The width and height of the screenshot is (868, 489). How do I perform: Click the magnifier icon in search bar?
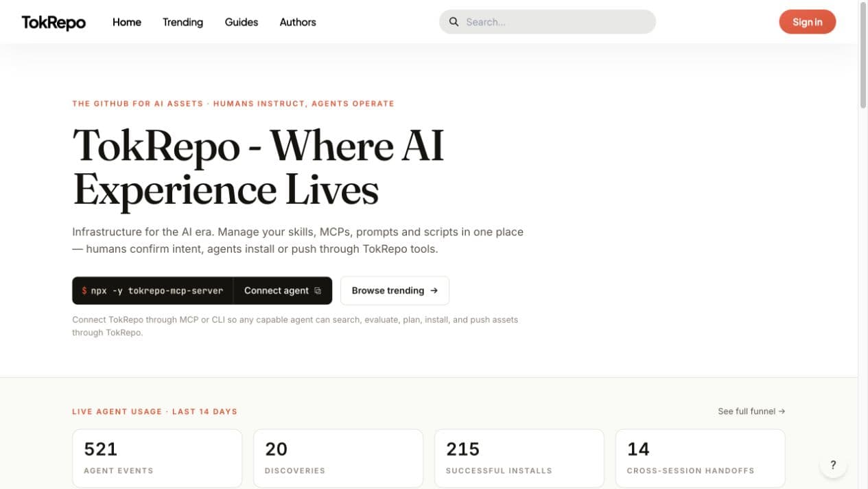click(454, 22)
